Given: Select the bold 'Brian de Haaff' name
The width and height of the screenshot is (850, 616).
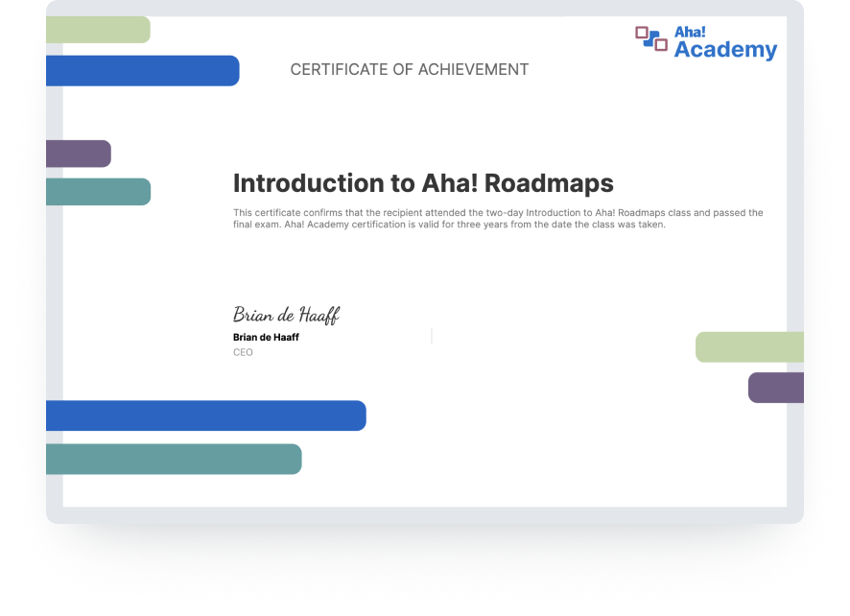Looking at the screenshot, I should click(x=266, y=337).
